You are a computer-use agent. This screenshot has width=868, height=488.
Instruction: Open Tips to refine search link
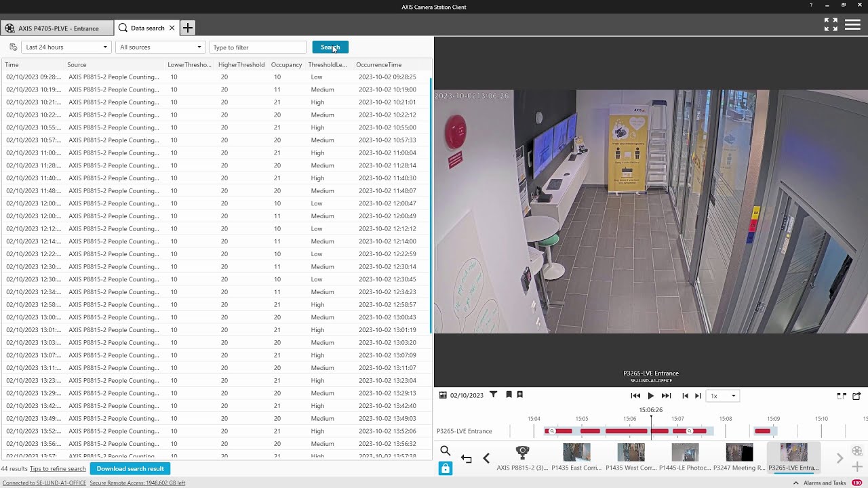pos(58,468)
